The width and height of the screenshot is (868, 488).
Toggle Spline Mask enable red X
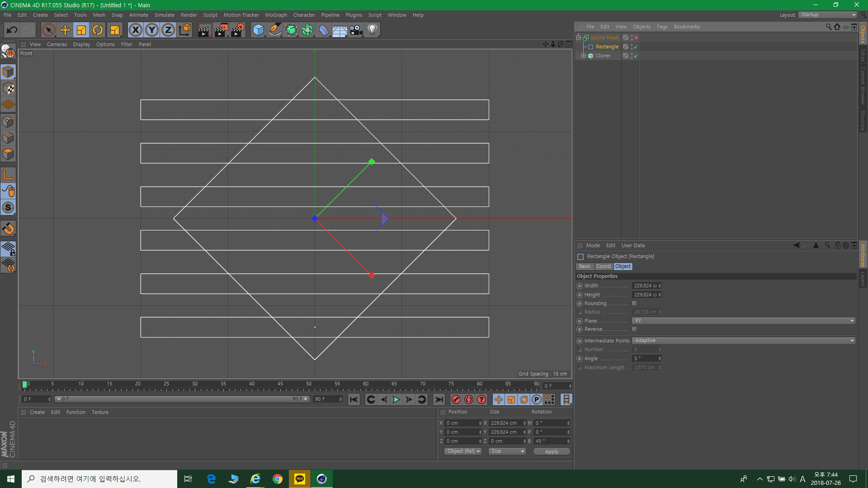click(x=636, y=38)
